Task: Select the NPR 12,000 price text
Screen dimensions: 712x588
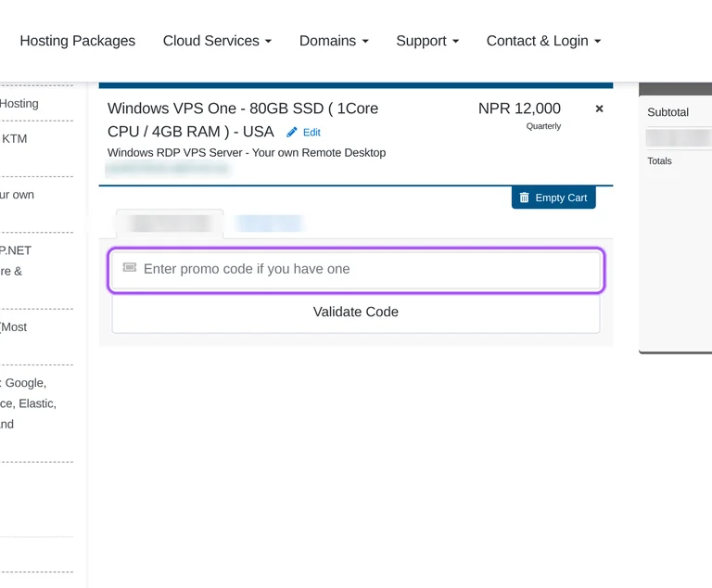Action: [519, 109]
